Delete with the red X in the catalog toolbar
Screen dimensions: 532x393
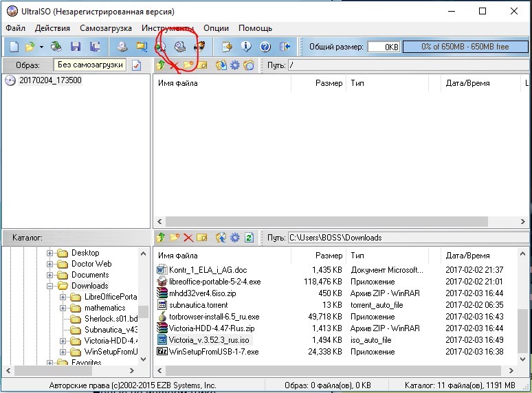(188, 237)
